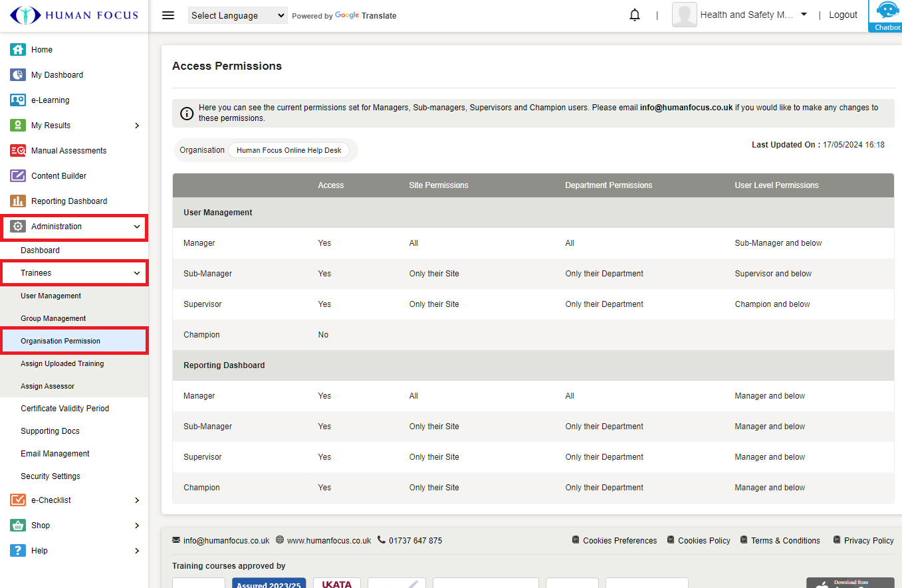The height and width of the screenshot is (588, 902).
Task: Click the e-Learning sidebar icon
Action: click(x=18, y=100)
